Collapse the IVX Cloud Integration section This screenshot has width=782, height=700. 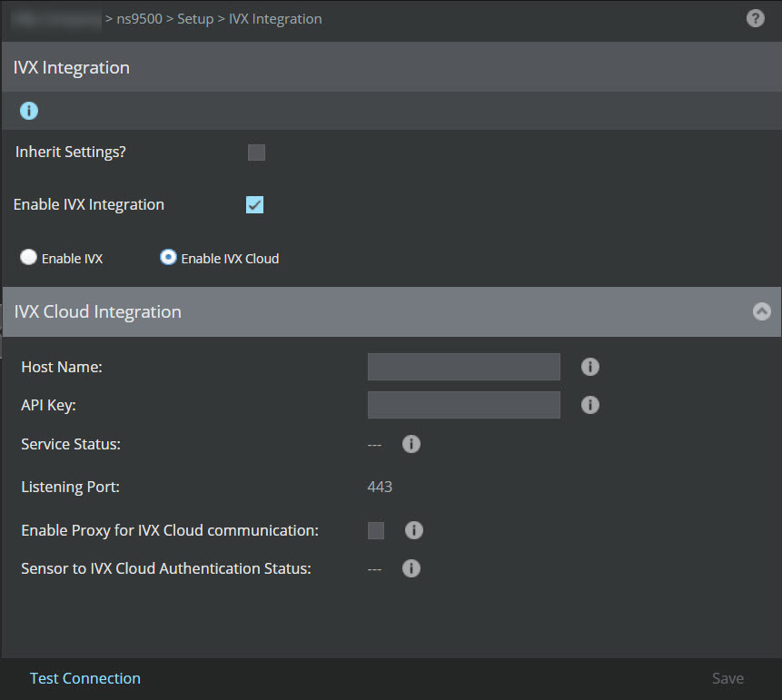tap(761, 311)
